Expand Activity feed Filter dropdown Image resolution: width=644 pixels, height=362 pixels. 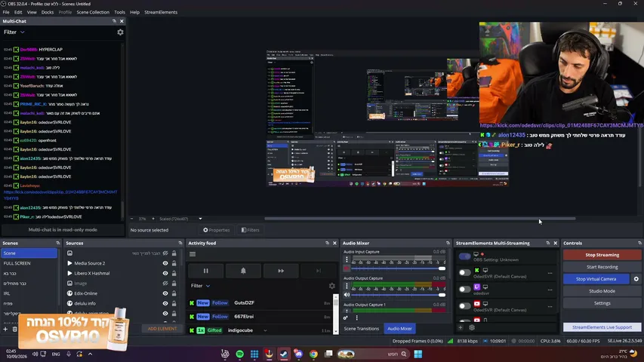(200, 286)
